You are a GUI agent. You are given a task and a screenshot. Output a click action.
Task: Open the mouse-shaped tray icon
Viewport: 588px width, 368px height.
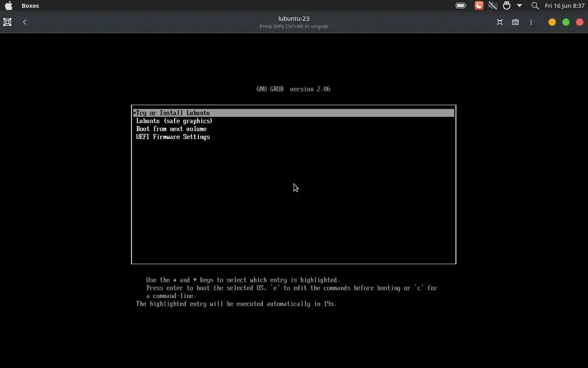point(507,6)
